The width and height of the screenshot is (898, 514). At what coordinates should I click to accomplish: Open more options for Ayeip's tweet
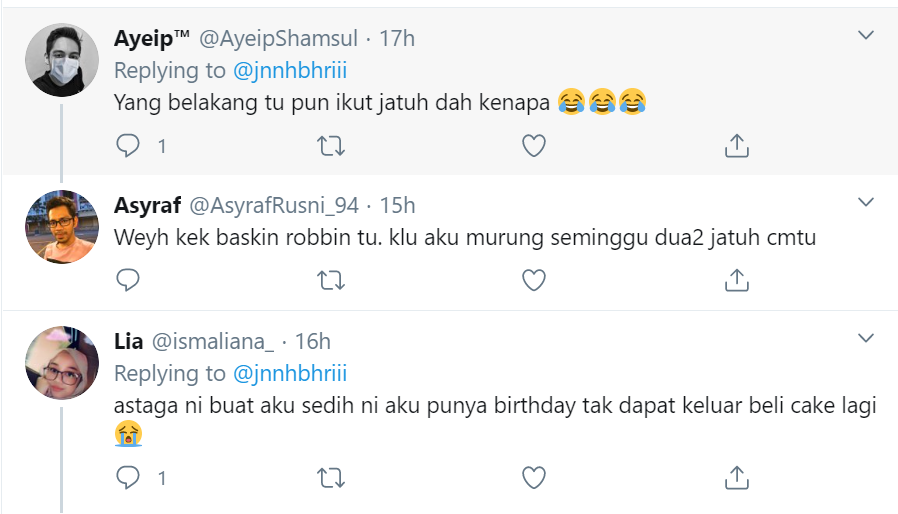click(866, 36)
